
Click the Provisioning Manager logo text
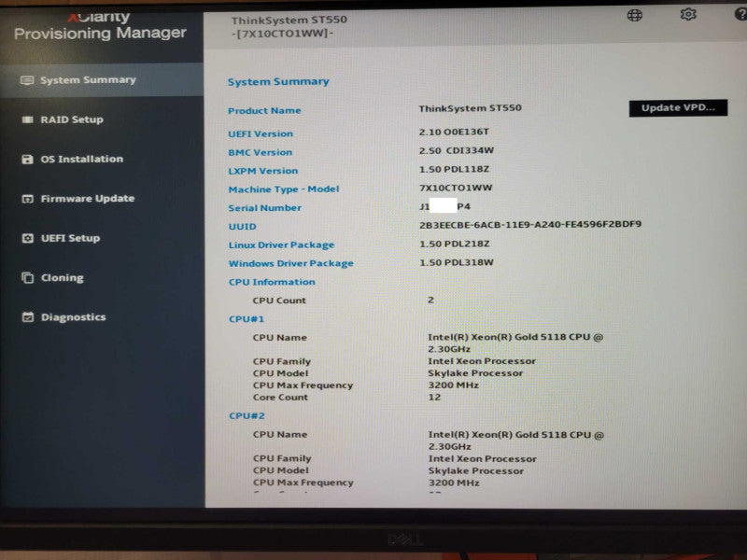(100, 34)
